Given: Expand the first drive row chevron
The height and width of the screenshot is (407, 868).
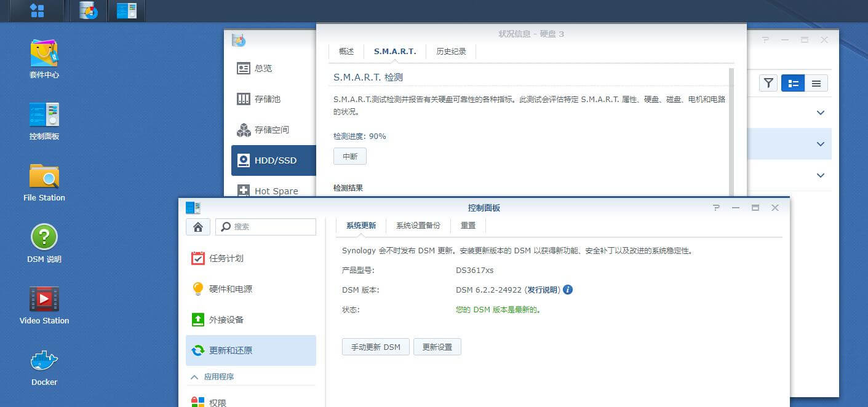Looking at the screenshot, I should [x=820, y=113].
